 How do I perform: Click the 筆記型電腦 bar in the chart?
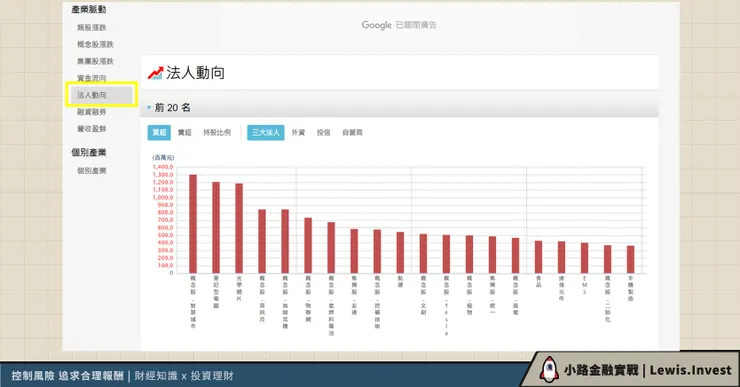click(x=216, y=227)
